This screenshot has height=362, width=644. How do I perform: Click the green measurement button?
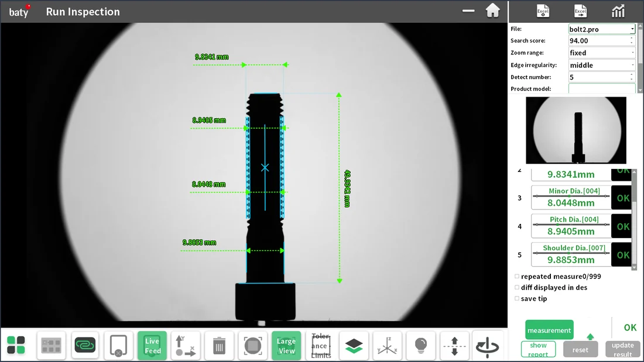549,330
